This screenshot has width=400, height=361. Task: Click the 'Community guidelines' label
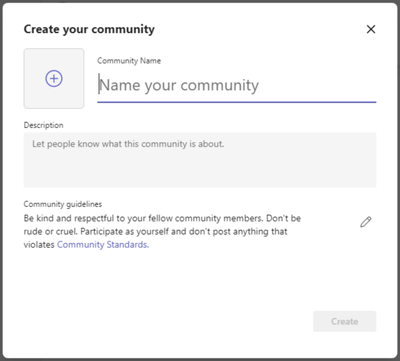(63, 204)
